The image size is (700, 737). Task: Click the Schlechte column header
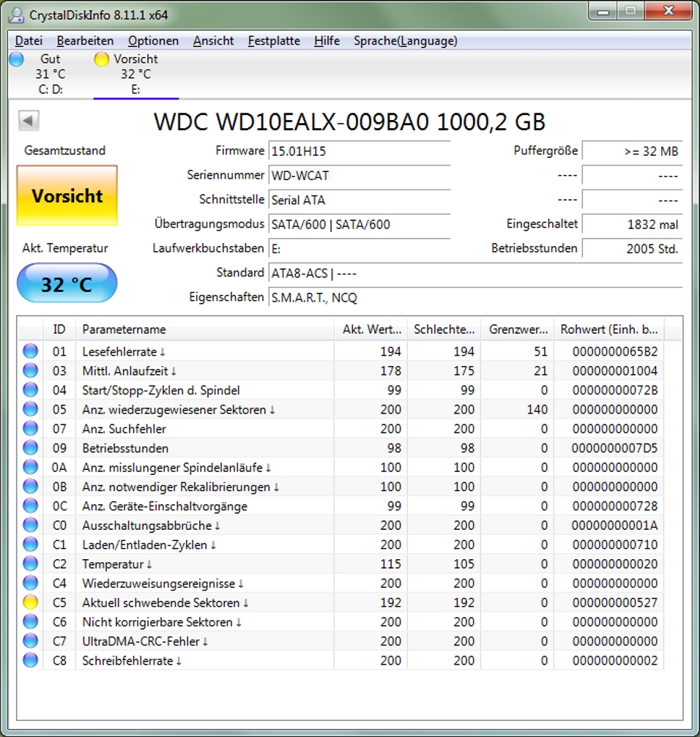click(444, 329)
